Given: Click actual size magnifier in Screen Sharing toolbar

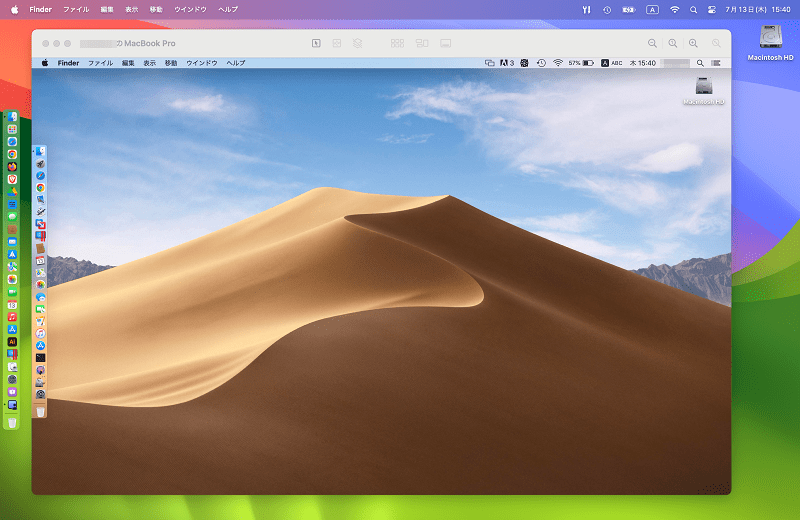Looking at the screenshot, I should (673, 43).
